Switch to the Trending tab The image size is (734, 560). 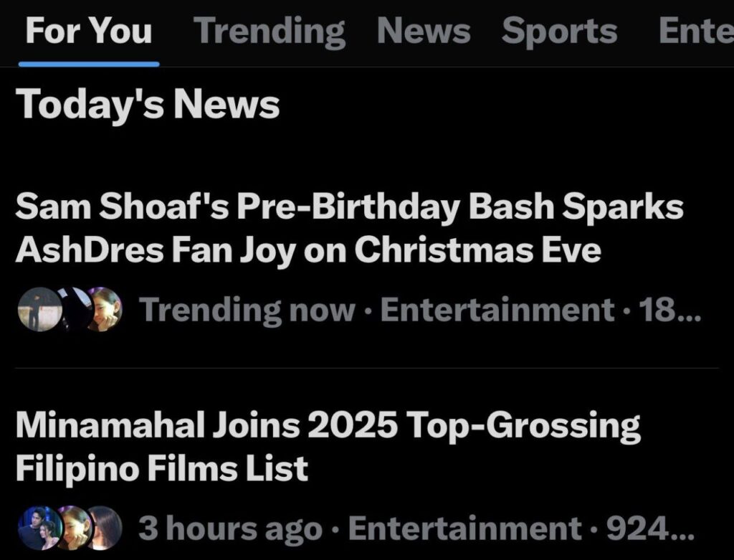[x=270, y=32]
